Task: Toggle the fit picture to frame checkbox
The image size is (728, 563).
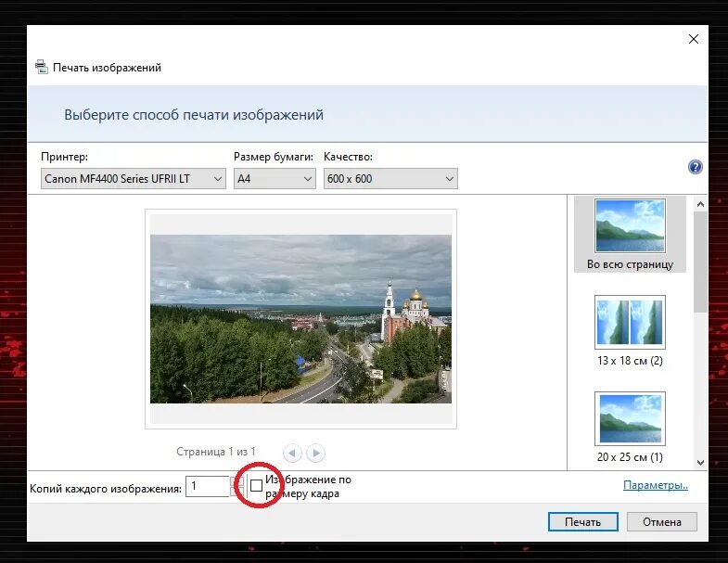Action: pos(256,486)
